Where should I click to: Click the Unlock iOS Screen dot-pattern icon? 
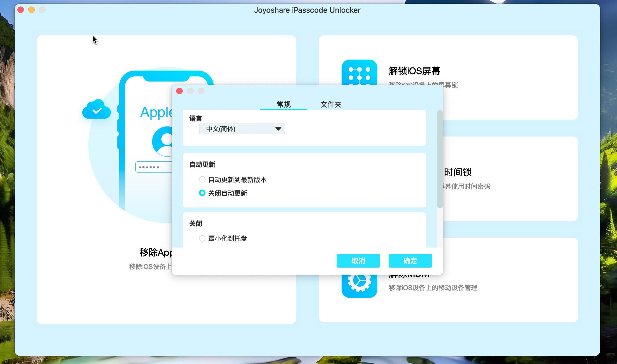pyautogui.click(x=359, y=72)
